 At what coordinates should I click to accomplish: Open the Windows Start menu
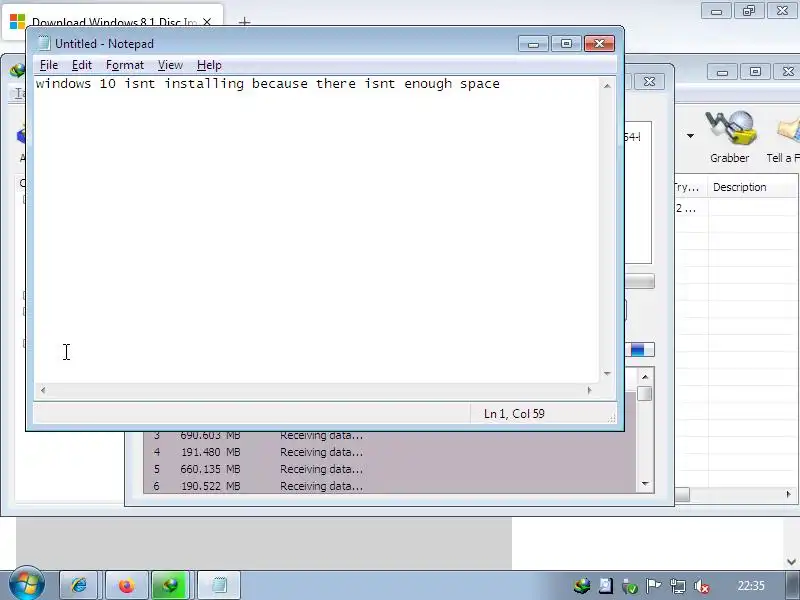(27, 583)
